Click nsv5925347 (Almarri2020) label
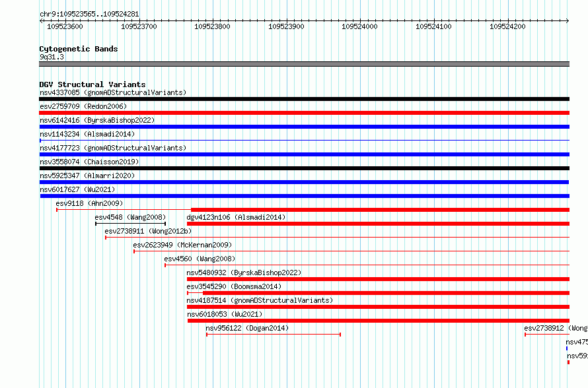The image size is (588, 388). (x=87, y=176)
